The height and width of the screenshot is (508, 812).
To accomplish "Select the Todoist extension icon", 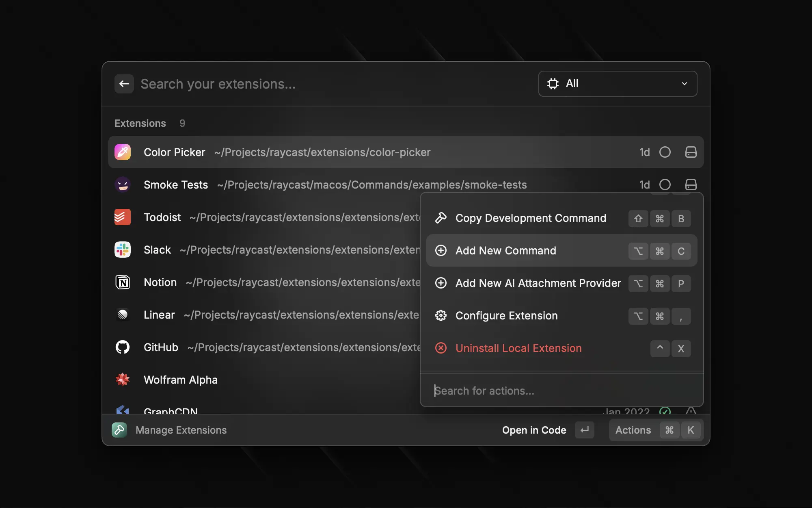I will click(123, 217).
